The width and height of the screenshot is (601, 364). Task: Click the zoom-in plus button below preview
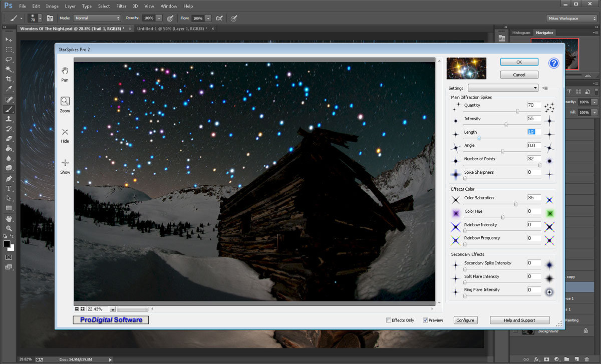82,309
